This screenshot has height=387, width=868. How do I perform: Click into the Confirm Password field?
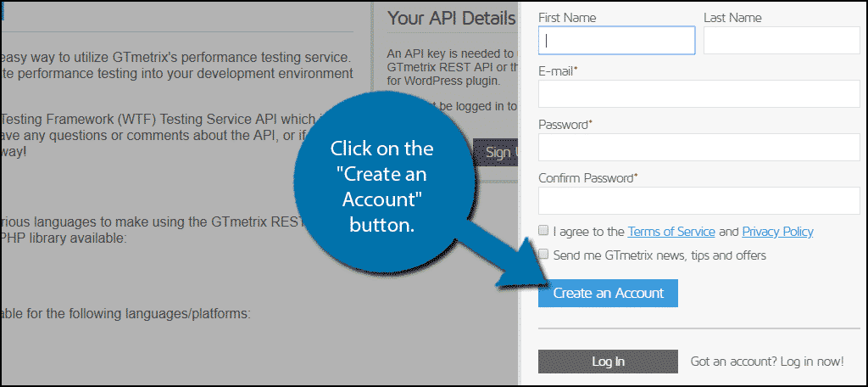coord(698,200)
